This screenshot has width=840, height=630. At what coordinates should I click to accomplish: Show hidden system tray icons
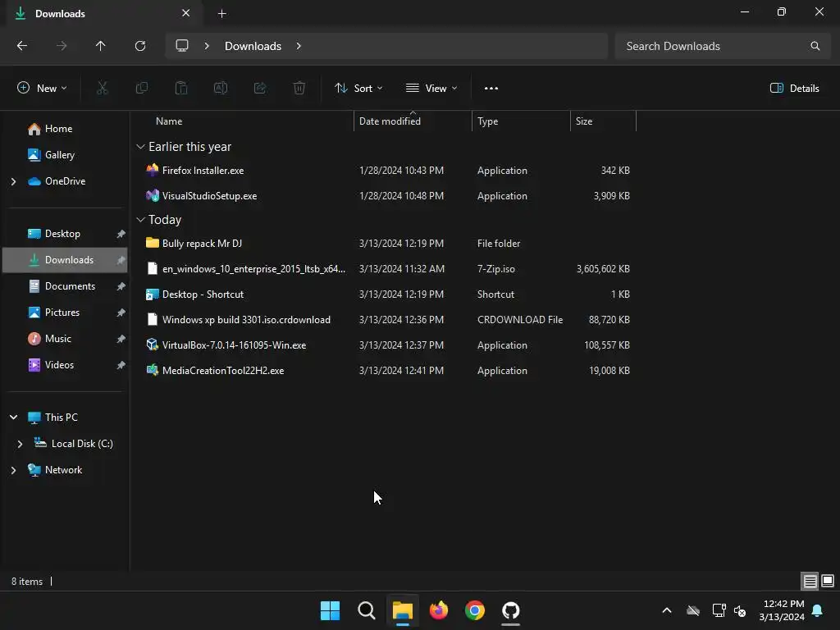click(667, 610)
